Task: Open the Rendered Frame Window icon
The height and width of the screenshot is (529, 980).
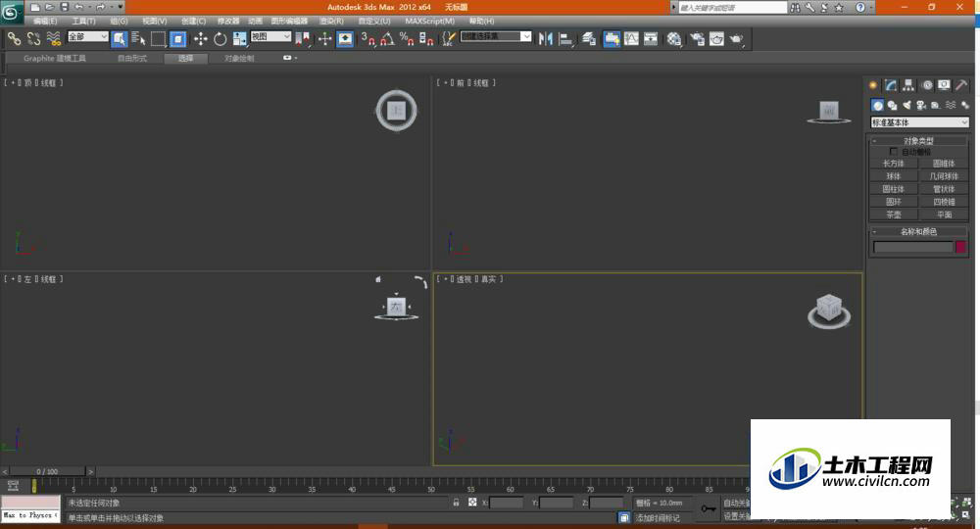Action: (x=716, y=39)
